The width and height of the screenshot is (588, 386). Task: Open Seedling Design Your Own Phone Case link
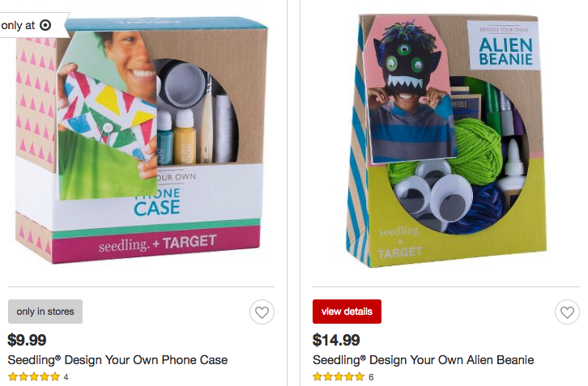[117, 360]
